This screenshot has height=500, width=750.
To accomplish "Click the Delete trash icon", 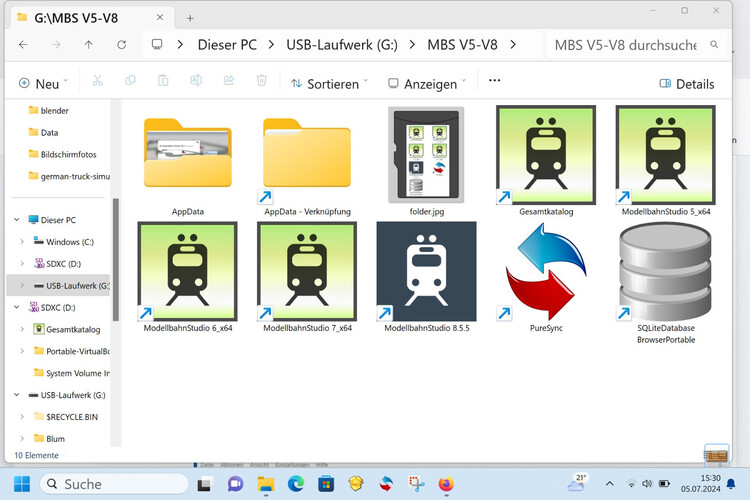I will click(x=262, y=80).
